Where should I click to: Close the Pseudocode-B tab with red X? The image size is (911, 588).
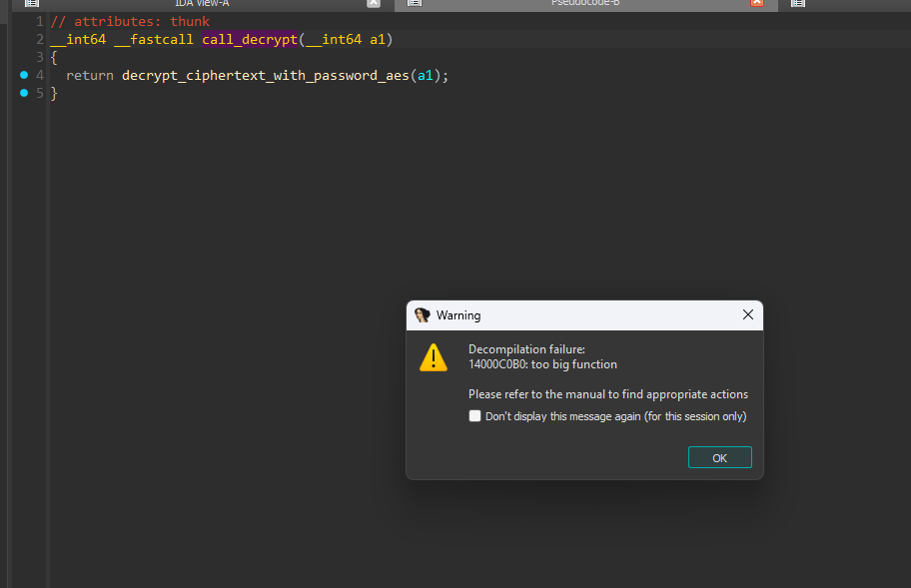(x=757, y=4)
